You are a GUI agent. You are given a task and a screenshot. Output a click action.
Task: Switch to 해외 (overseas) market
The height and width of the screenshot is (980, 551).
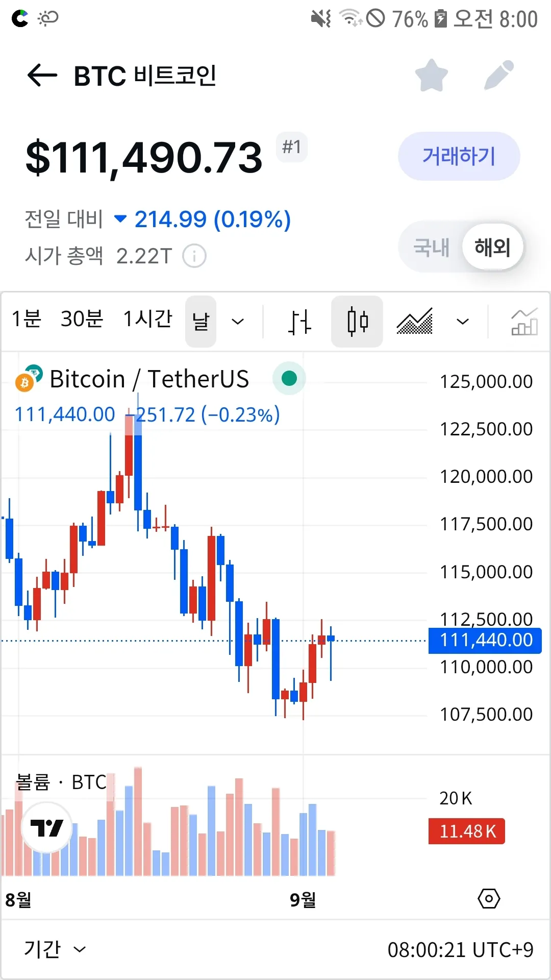[x=492, y=248]
